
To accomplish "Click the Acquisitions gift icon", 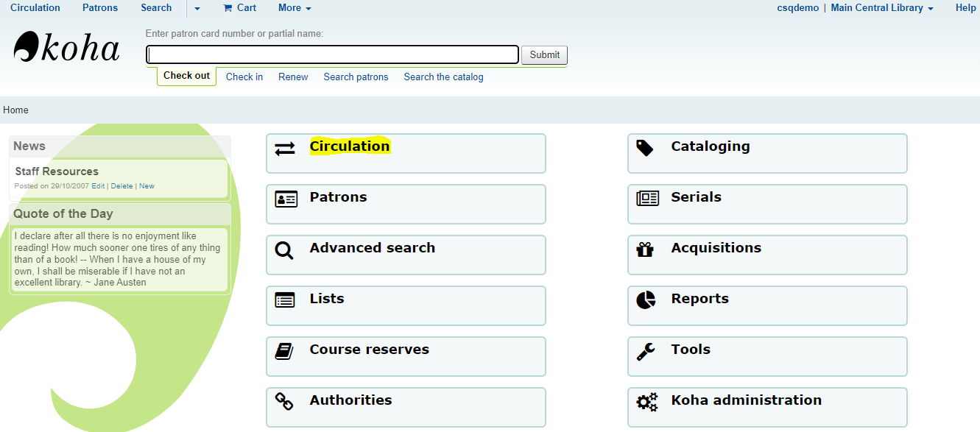I will click(645, 249).
